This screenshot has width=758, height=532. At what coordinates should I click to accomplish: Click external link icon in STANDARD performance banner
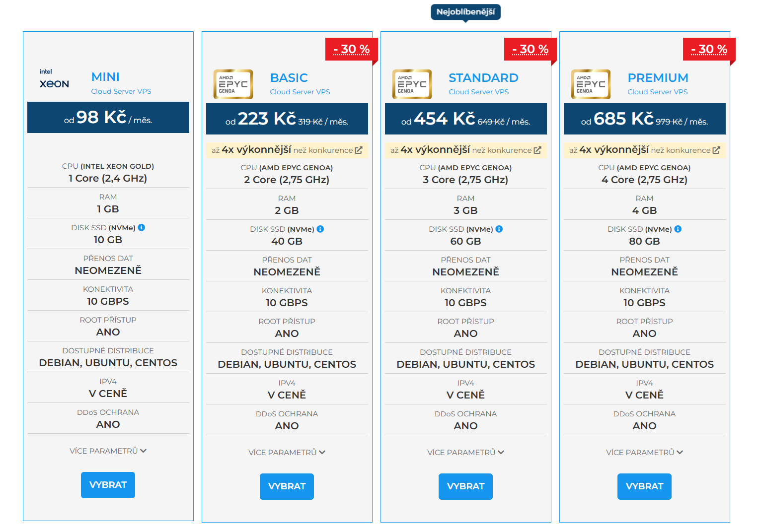(537, 150)
